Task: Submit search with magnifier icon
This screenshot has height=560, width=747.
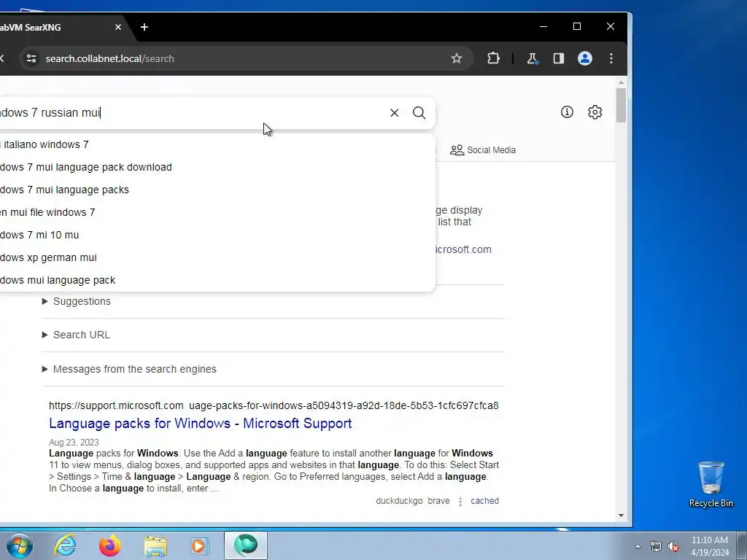Action: (419, 113)
